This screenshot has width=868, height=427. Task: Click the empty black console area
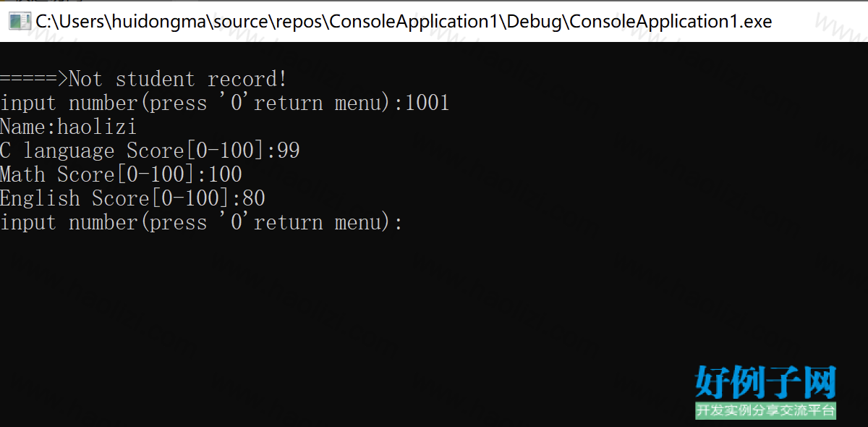click(362, 318)
